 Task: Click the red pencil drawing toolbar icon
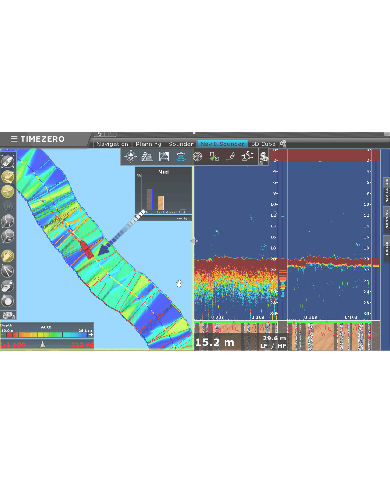tap(231, 156)
